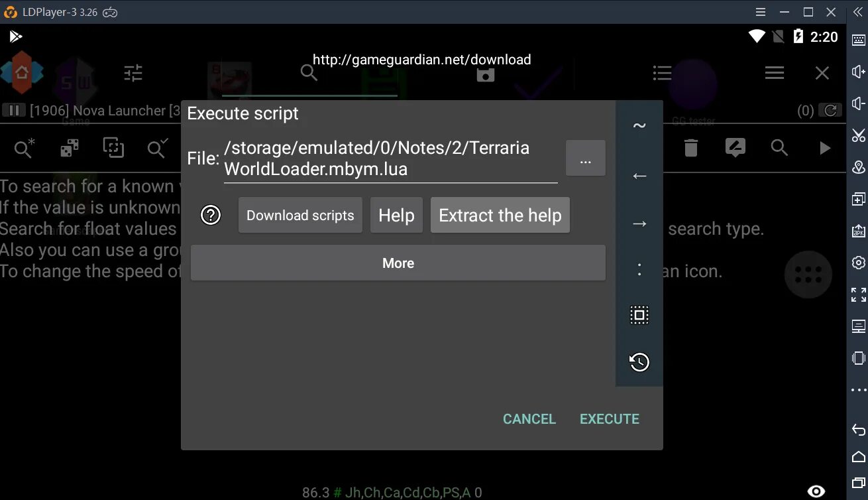Decrease volume in LDPlayer sidebar
The width and height of the screenshot is (868, 500).
(858, 103)
